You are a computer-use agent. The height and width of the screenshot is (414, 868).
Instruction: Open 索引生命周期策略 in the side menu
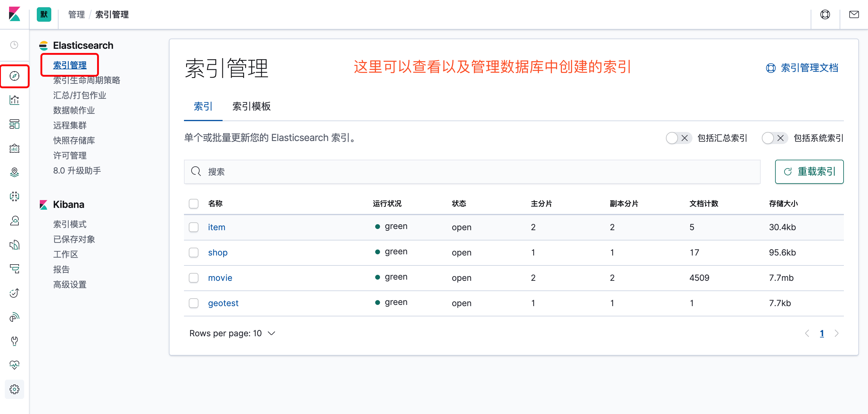coord(87,80)
